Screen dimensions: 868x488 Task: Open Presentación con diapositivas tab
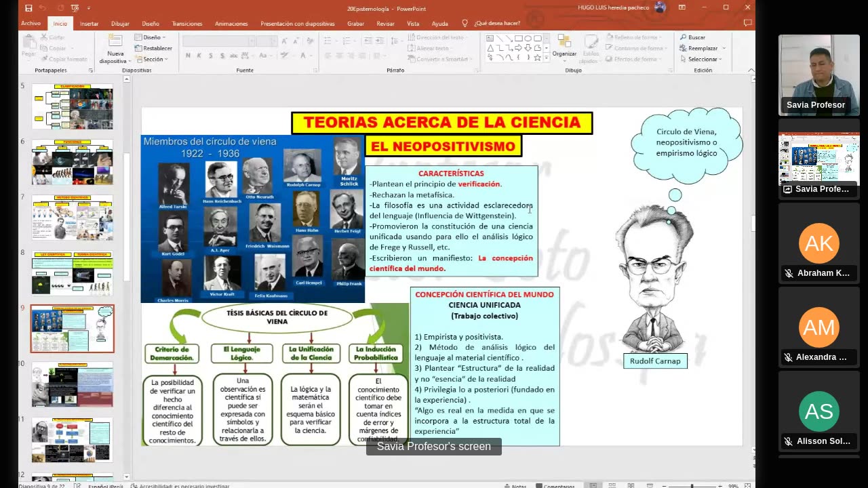pos(298,23)
